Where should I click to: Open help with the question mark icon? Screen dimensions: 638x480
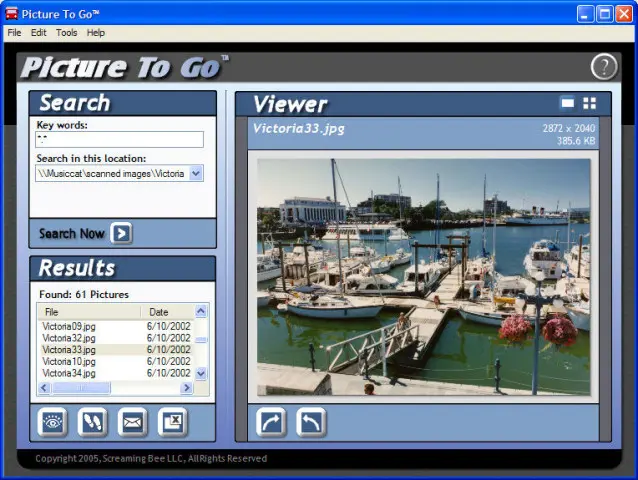coord(604,67)
